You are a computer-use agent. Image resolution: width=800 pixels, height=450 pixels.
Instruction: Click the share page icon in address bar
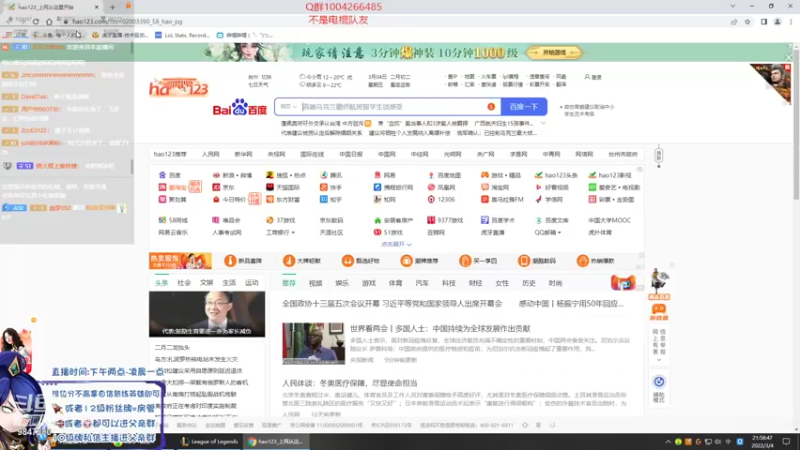click(734, 22)
